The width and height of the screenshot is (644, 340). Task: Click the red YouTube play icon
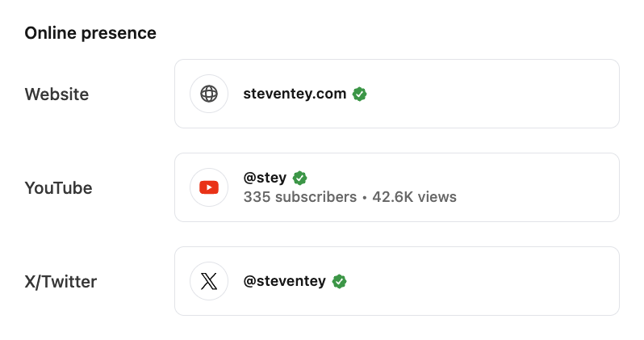click(209, 187)
